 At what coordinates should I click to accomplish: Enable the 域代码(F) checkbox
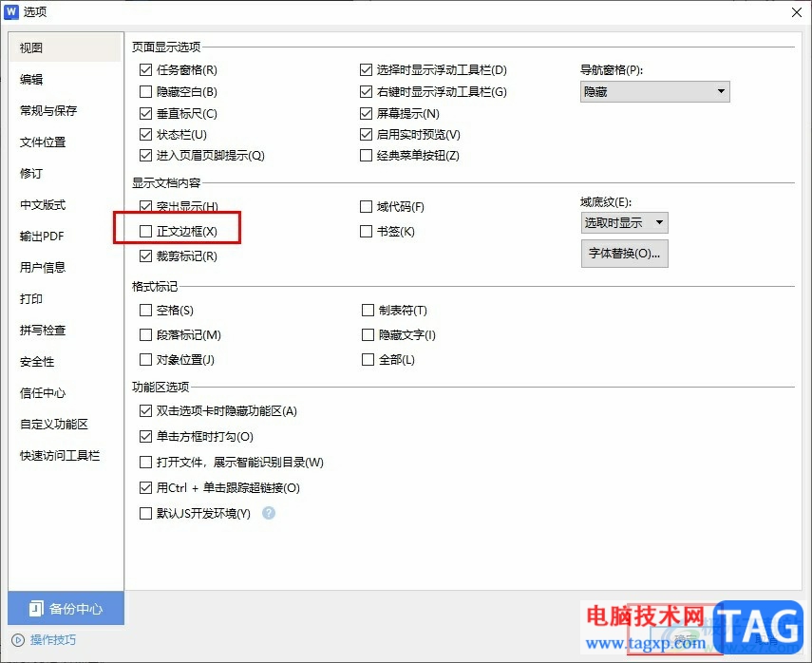(x=366, y=207)
